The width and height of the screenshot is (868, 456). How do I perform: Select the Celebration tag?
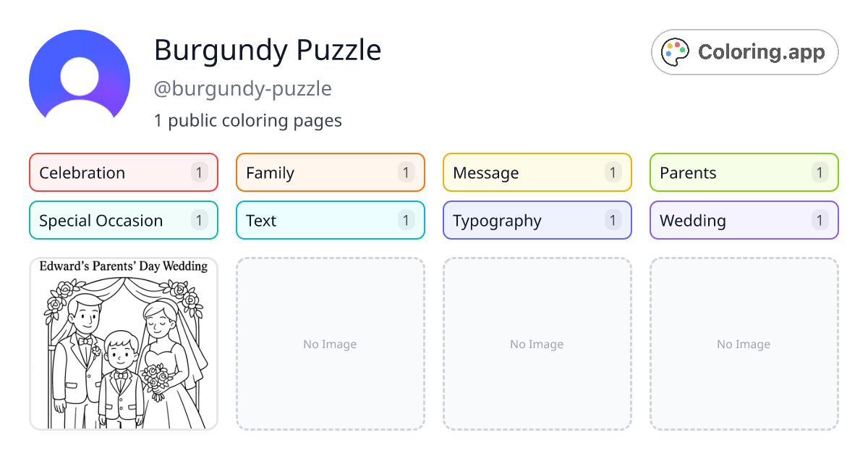(123, 172)
